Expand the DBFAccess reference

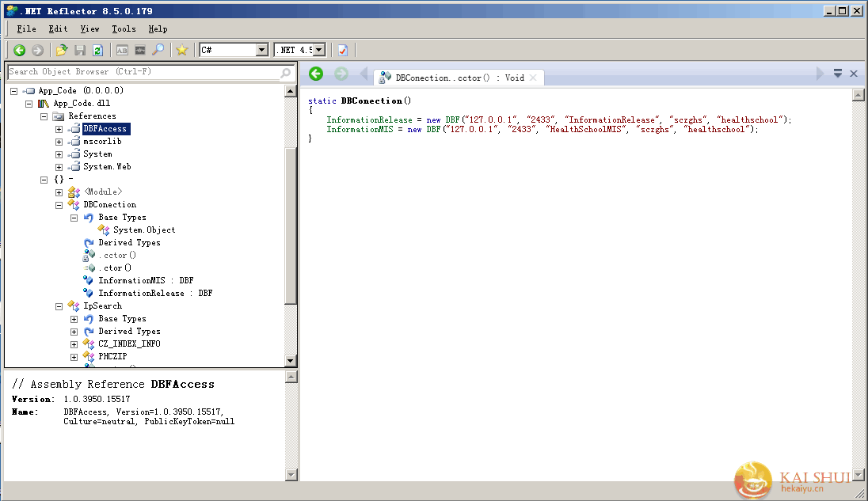[59, 129]
